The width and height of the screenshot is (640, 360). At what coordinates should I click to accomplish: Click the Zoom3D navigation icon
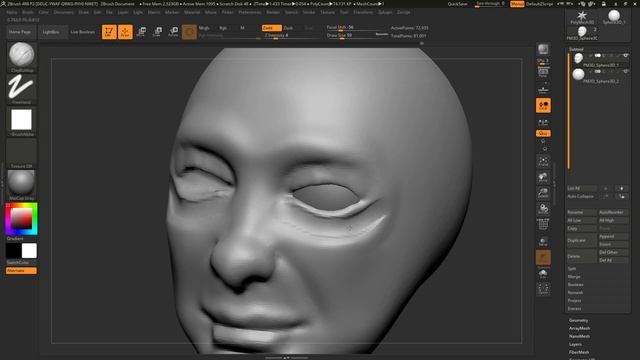coord(543,193)
